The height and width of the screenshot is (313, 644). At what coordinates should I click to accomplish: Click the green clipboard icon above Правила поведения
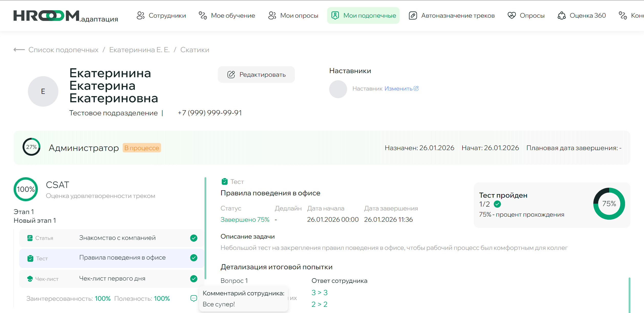[224, 182]
